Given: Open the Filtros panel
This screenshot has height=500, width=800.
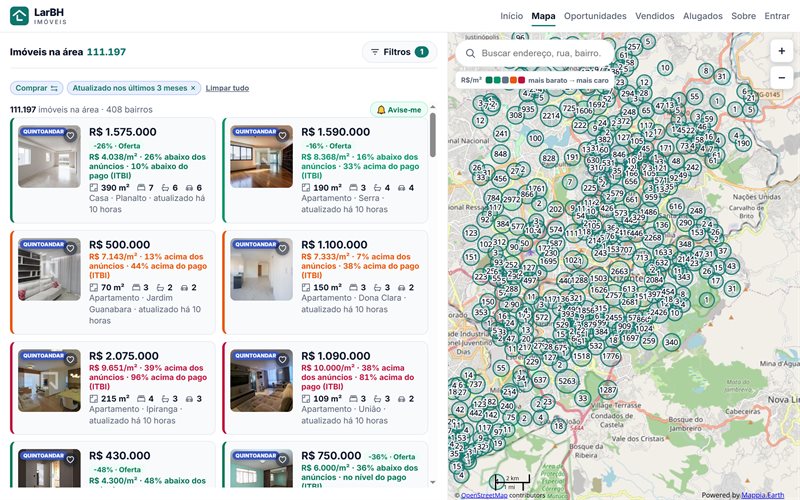Looking at the screenshot, I should click(399, 52).
